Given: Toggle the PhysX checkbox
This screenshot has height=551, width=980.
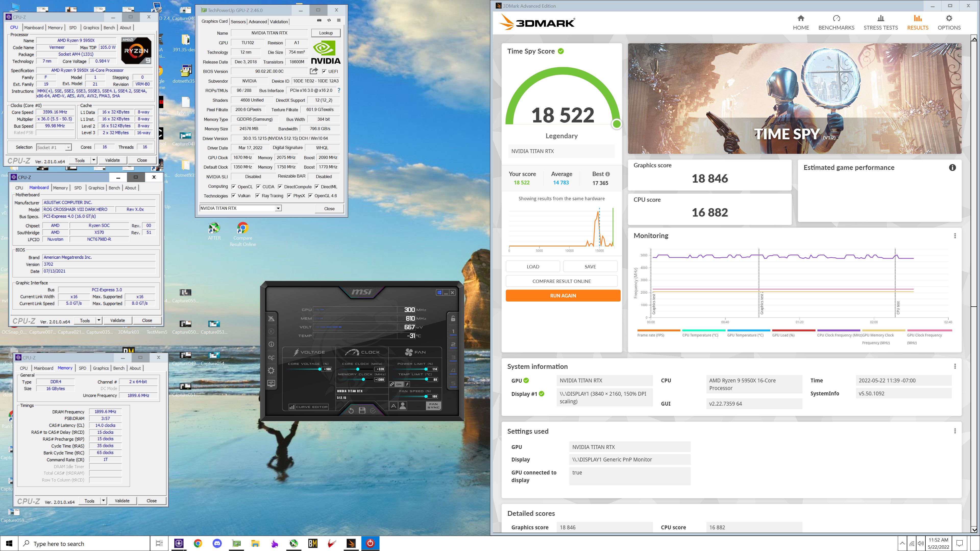Looking at the screenshot, I should click(289, 196).
